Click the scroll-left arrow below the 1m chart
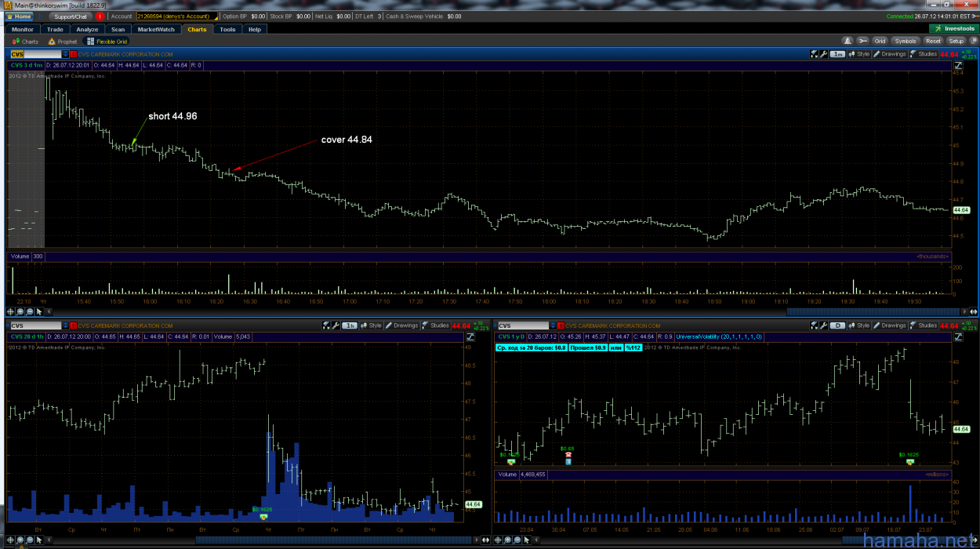The width and height of the screenshot is (980, 549). tap(49, 311)
